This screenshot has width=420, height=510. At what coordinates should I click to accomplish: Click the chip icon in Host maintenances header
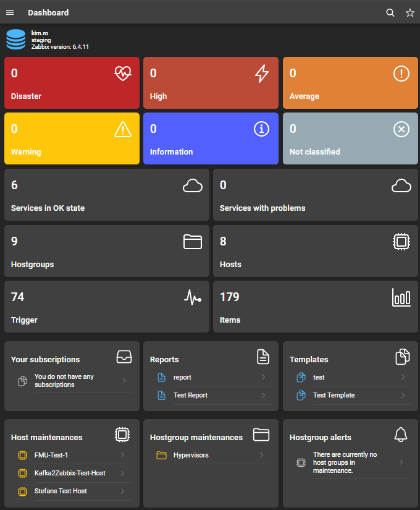pos(122,435)
